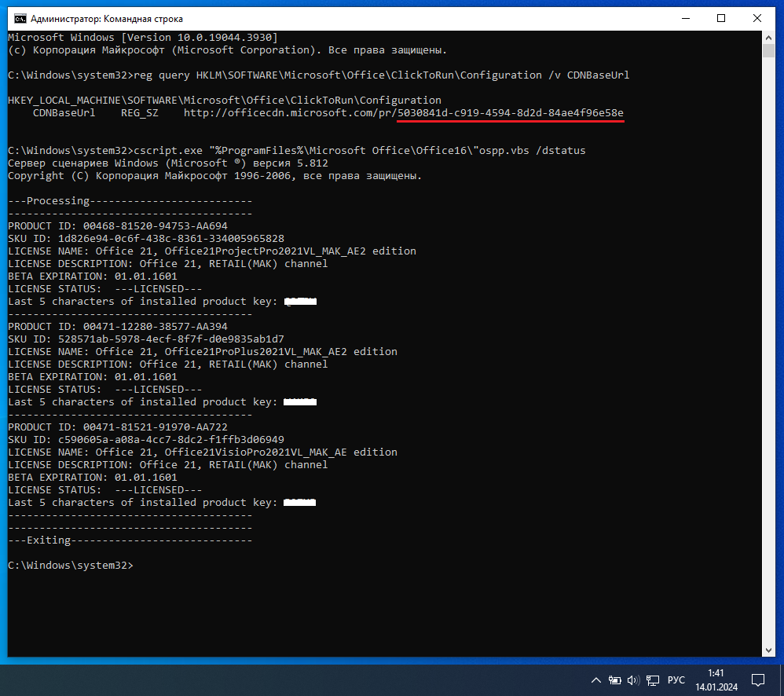Click the scrollbar down arrow
This screenshot has height=696, width=784.
[768, 650]
